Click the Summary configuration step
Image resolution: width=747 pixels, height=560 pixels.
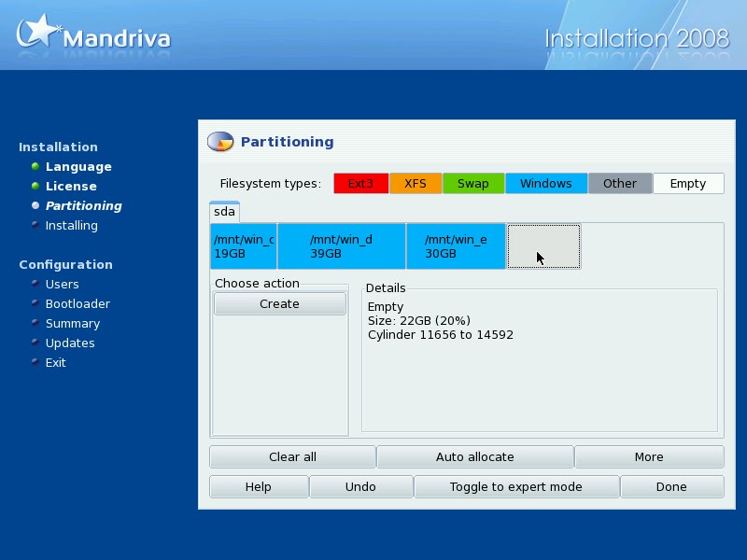(73, 323)
